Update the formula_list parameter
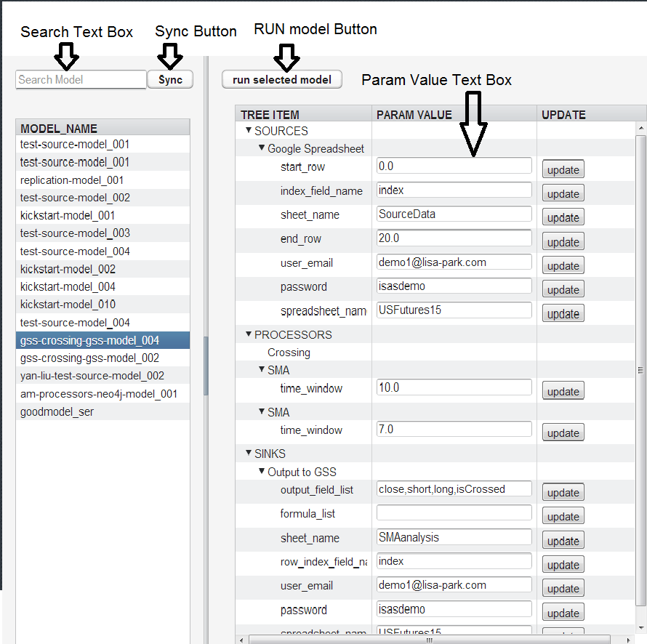 click(x=563, y=516)
